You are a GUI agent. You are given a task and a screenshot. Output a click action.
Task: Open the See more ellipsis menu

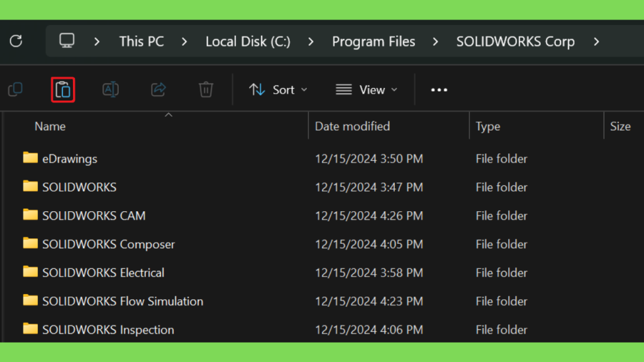coord(439,90)
